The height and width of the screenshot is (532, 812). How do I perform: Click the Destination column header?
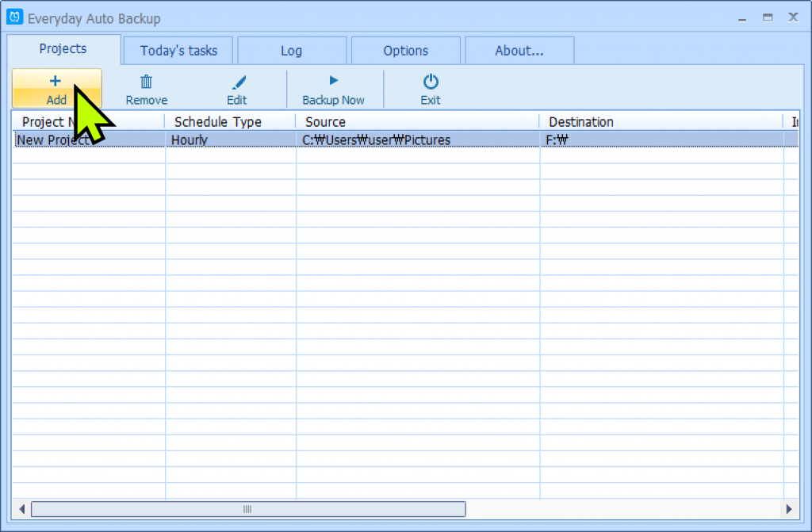(581, 121)
